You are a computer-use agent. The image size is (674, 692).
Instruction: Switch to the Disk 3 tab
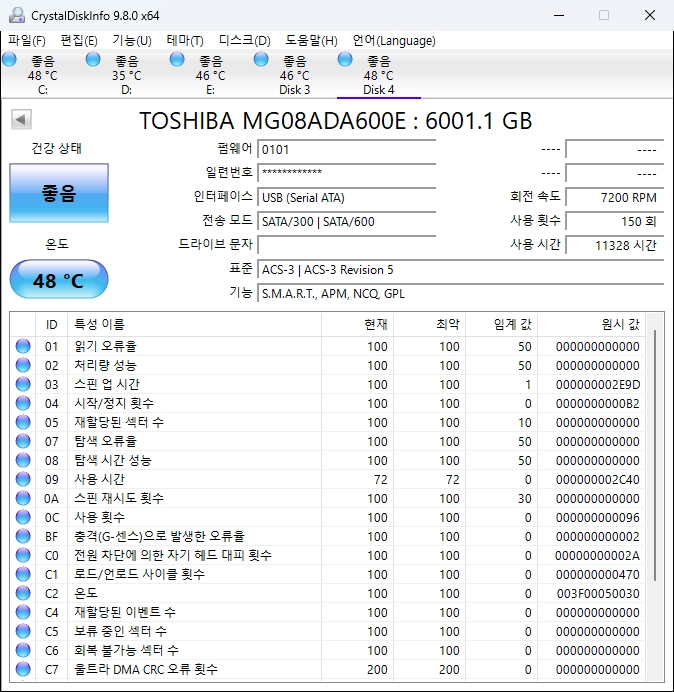(x=294, y=75)
